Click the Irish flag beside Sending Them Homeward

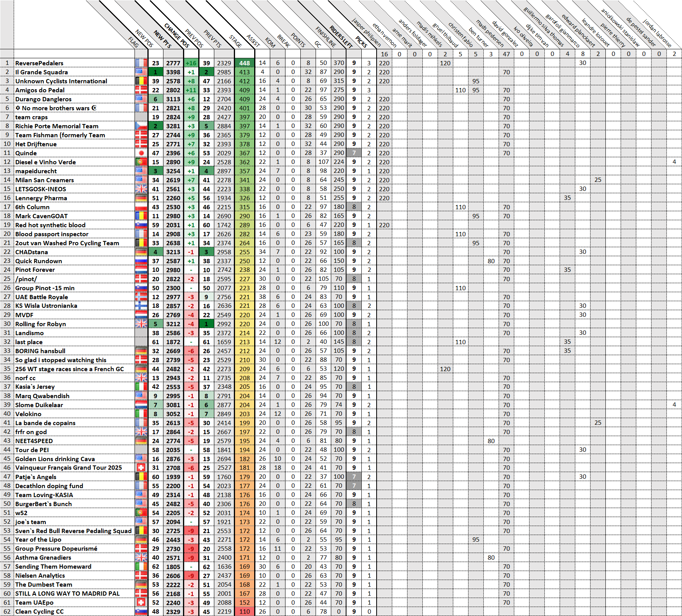tap(141, 567)
